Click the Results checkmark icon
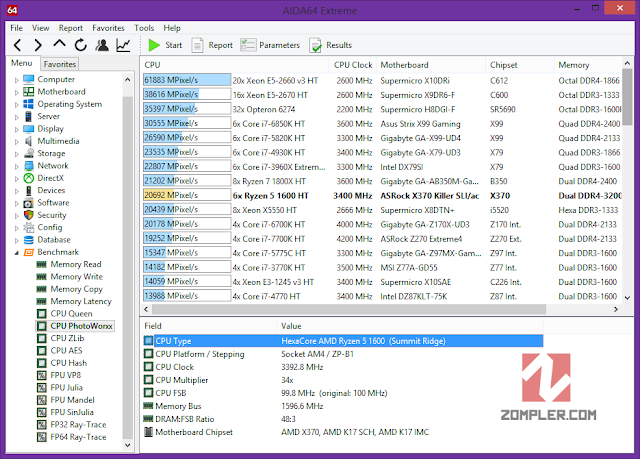Viewport: 640px width, 459px height. [x=316, y=45]
